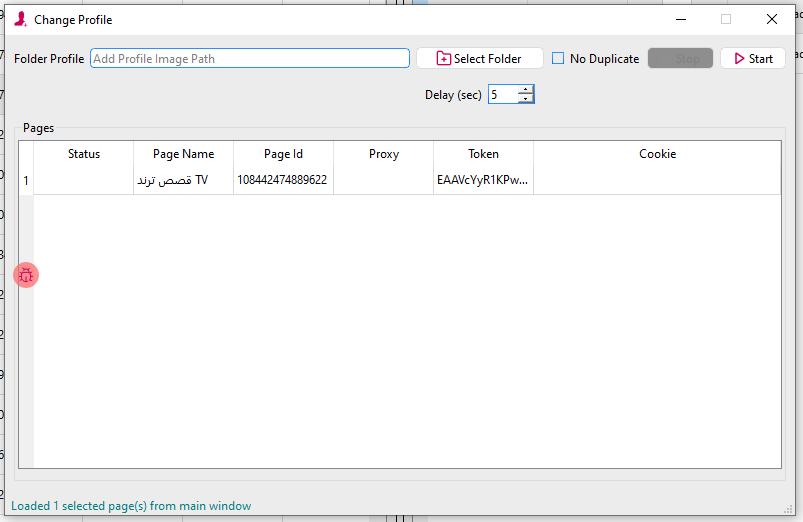
Task: Increase the delay with the up arrow
Action: 526,90
